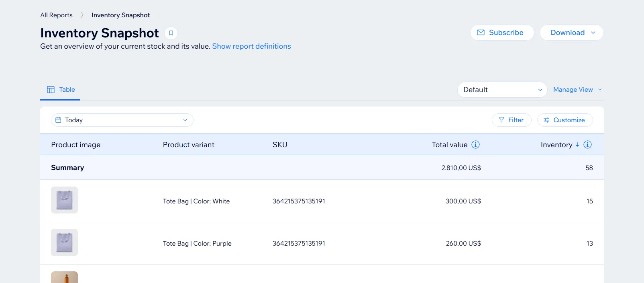Viewport: 644px width, 283px height.
Task: Click Tote Bag | Color: Purple cell
Action: (x=197, y=243)
